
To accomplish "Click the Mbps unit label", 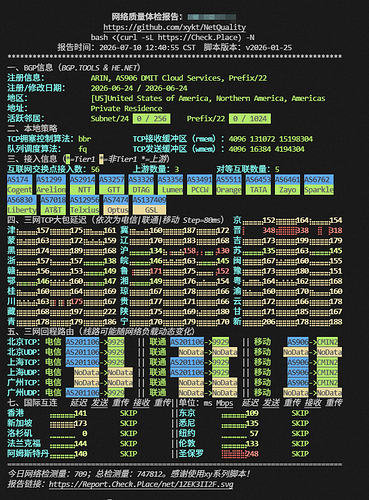I will [x=225, y=403].
